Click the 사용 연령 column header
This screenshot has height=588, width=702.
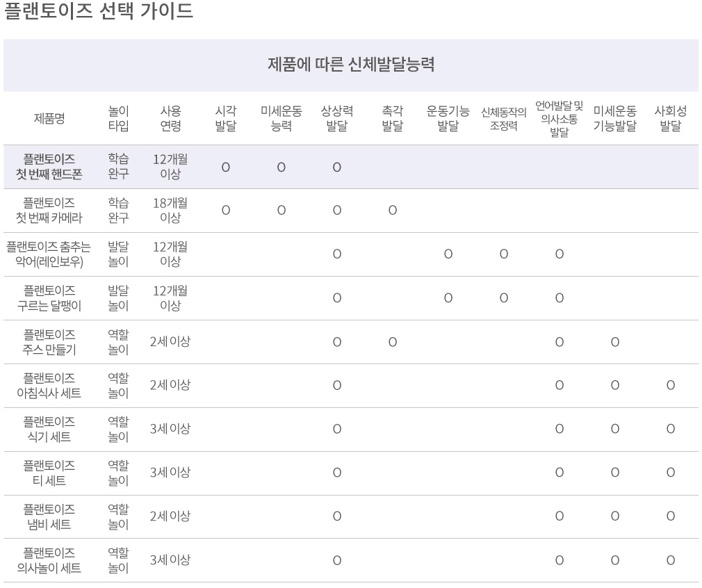click(170, 118)
